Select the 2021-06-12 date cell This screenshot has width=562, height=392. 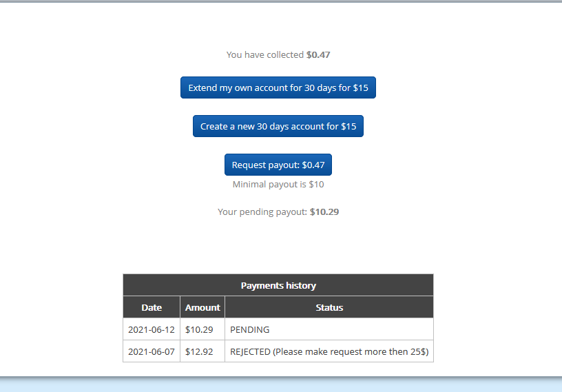(x=152, y=329)
